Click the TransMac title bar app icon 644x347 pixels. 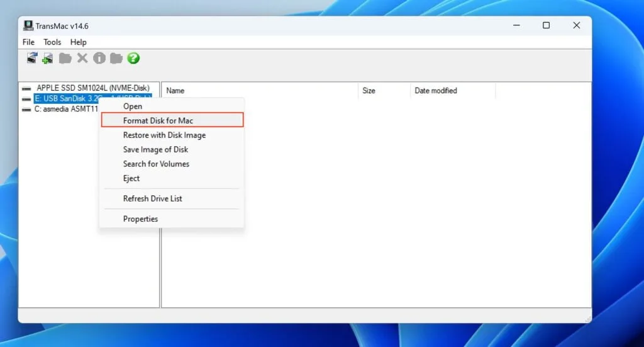(28, 25)
